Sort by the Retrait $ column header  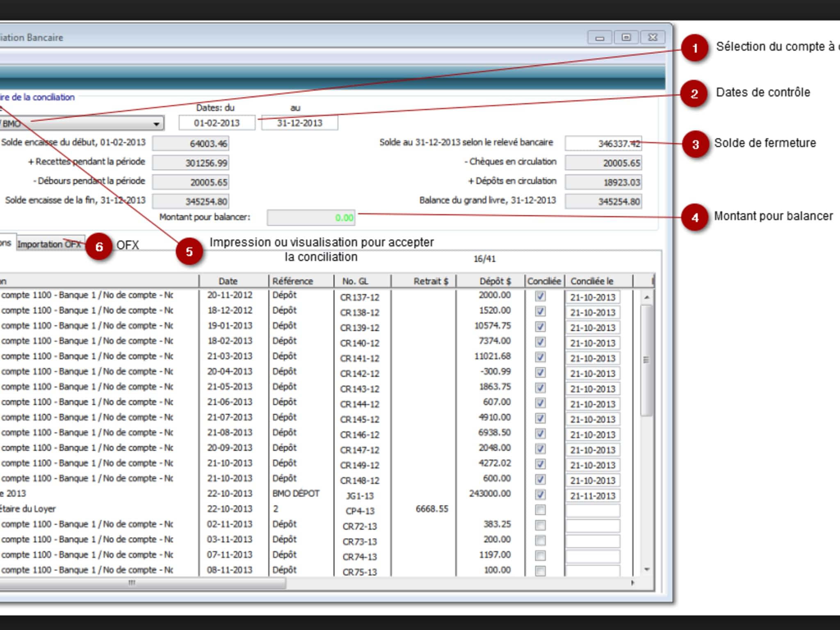423,281
